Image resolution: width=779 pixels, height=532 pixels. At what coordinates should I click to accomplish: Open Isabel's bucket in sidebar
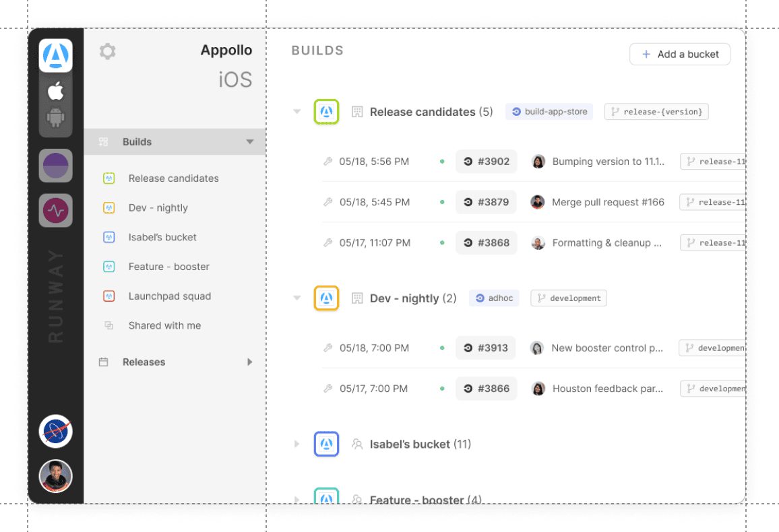tap(162, 237)
